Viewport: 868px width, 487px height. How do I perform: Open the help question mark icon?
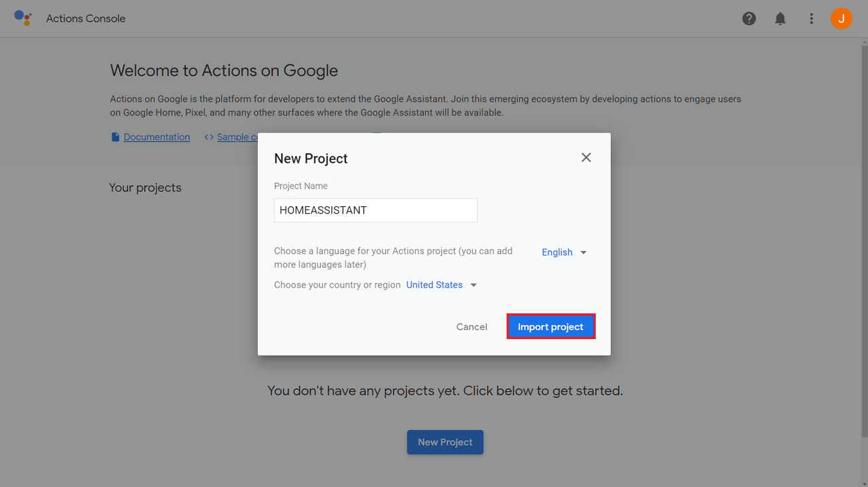coord(749,18)
